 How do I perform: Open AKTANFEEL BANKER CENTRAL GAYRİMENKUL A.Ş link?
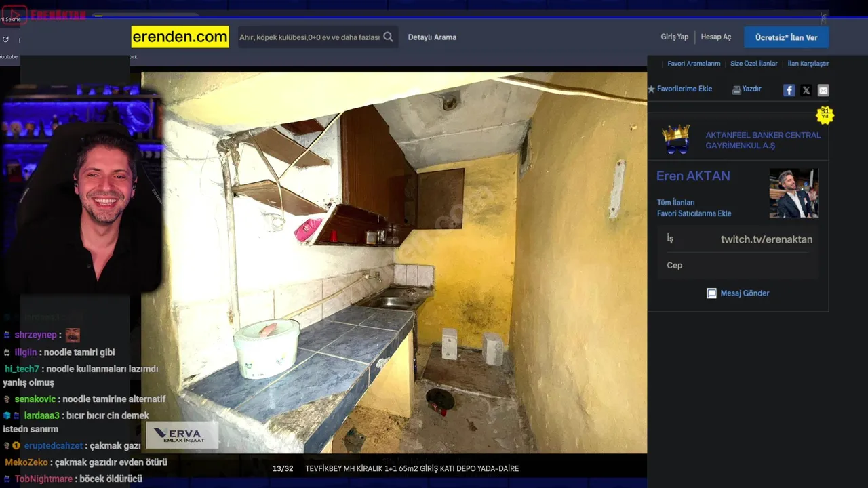(763, 140)
